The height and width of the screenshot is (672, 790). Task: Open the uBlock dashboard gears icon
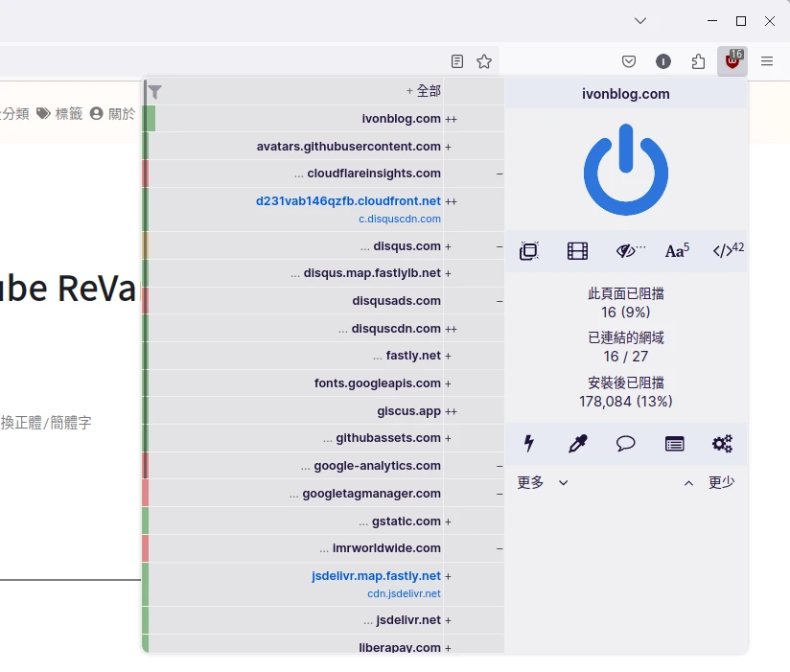click(x=722, y=444)
